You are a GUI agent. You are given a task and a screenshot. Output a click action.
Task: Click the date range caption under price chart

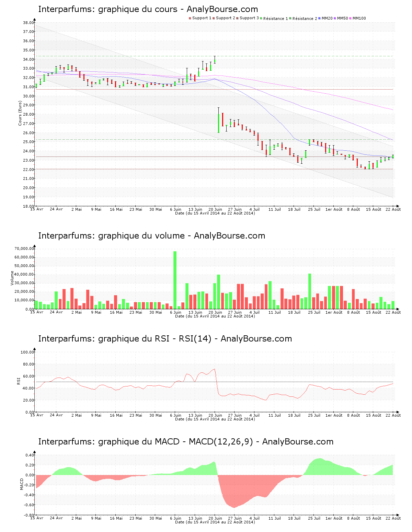[215, 213]
